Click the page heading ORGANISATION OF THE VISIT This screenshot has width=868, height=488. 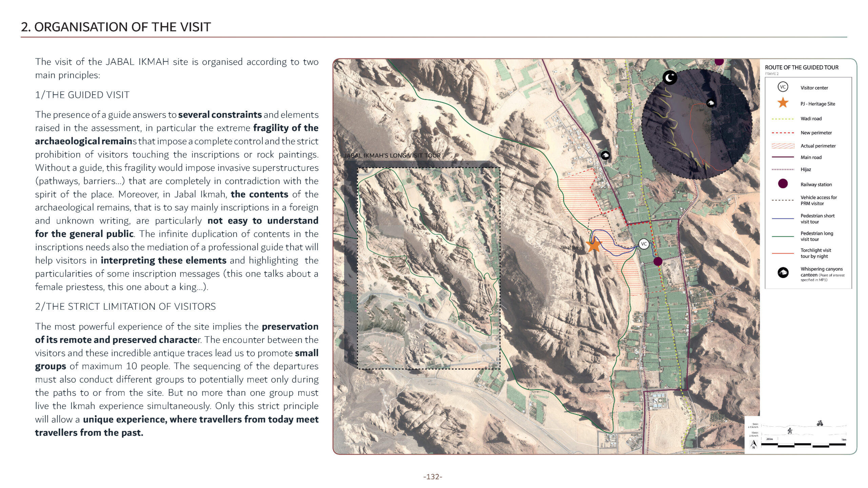pos(116,27)
